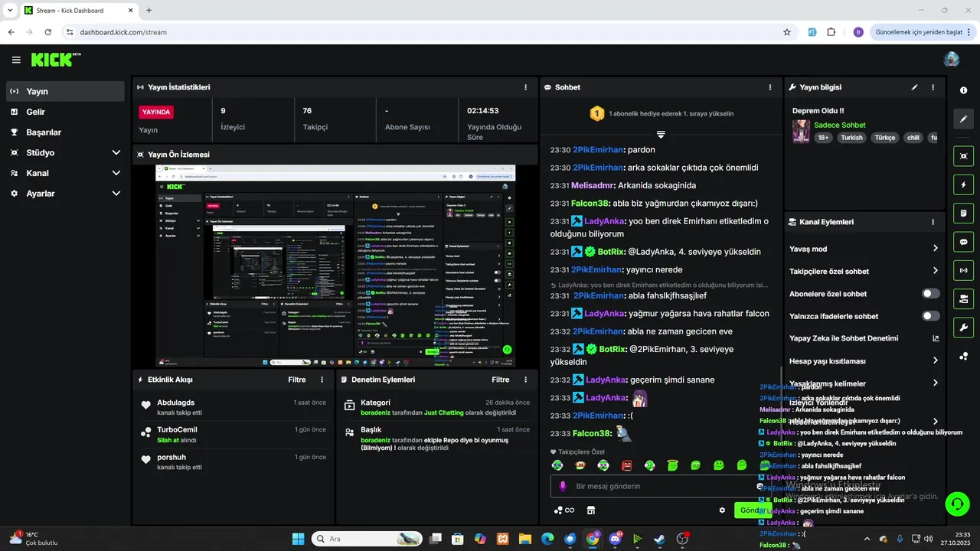980x551 pixels.
Task: Open a new browser tab
Action: (149, 11)
